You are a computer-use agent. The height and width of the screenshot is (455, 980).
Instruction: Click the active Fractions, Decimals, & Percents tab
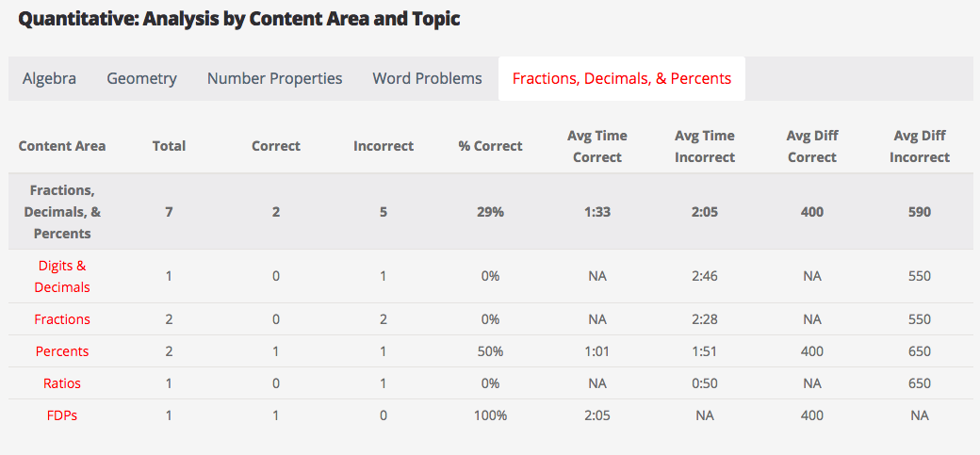coord(621,79)
